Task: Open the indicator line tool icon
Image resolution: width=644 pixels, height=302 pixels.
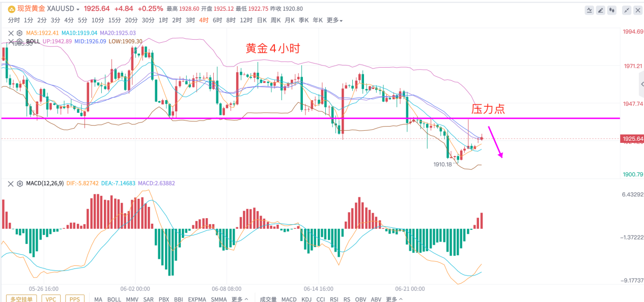Action: coord(590,9)
